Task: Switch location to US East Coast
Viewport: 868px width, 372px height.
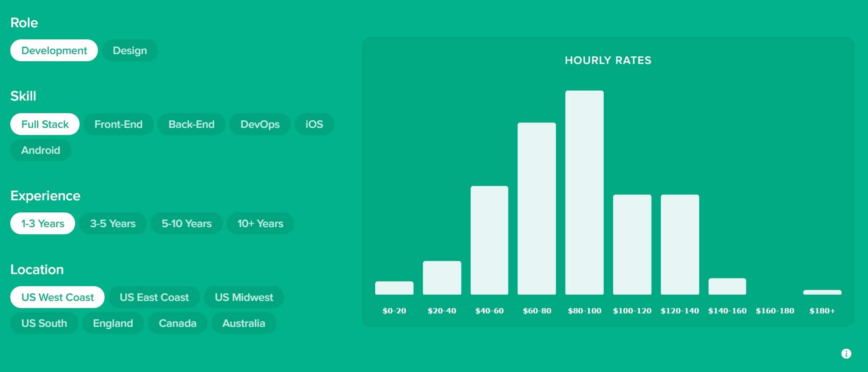Action: [x=154, y=297]
